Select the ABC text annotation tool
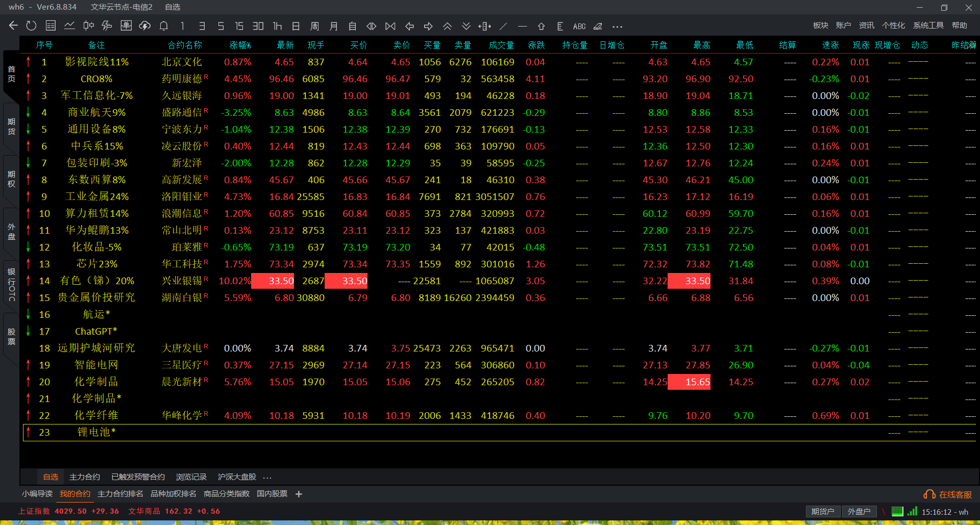The width and height of the screenshot is (980, 525). tap(579, 26)
